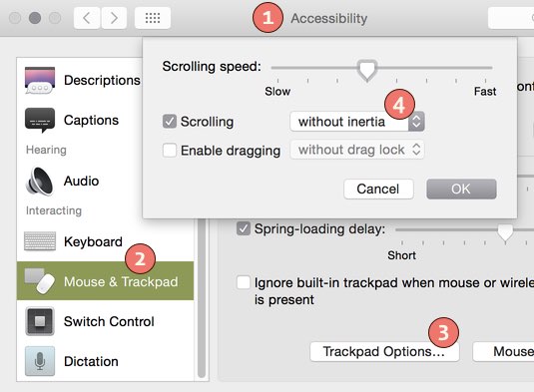Go forward with the right arrow button

pos(114,18)
